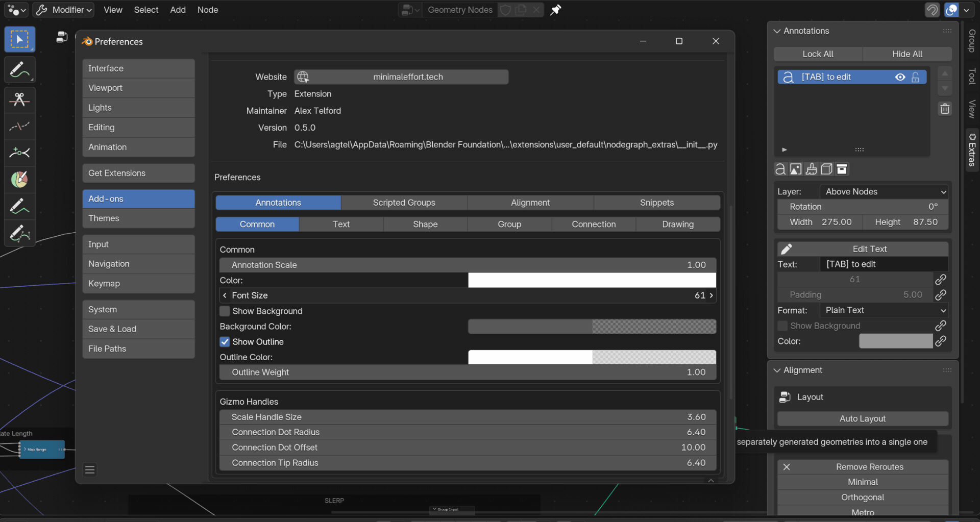Open the minimaleffort.tech website link

pyautogui.click(x=401, y=77)
